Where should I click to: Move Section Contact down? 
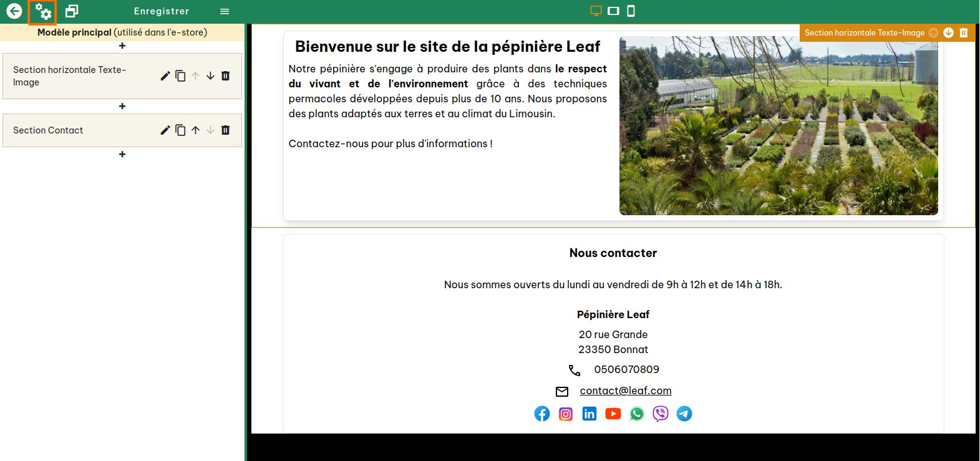[210, 130]
